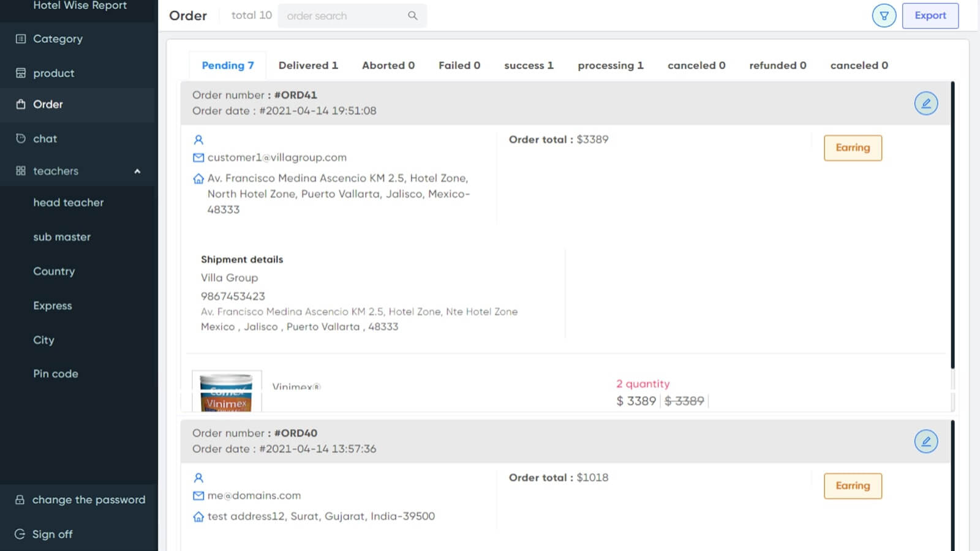
Task: Click the change the password lock icon
Action: click(20, 500)
